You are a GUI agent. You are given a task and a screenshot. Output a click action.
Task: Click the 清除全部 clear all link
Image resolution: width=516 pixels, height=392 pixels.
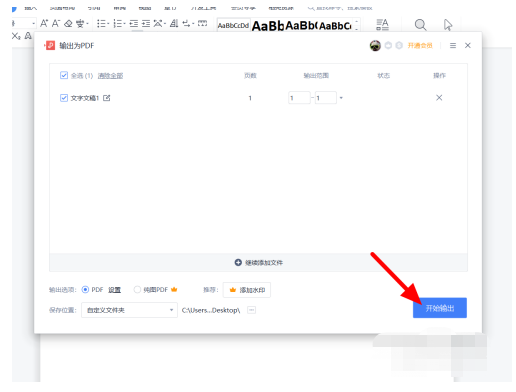click(x=110, y=76)
